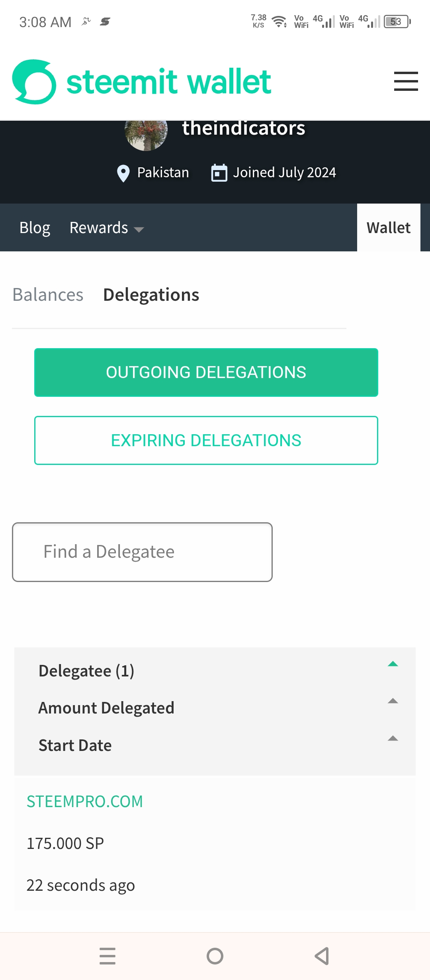This screenshot has width=430, height=980.
Task: Switch to the Balances tab
Action: coord(48,295)
